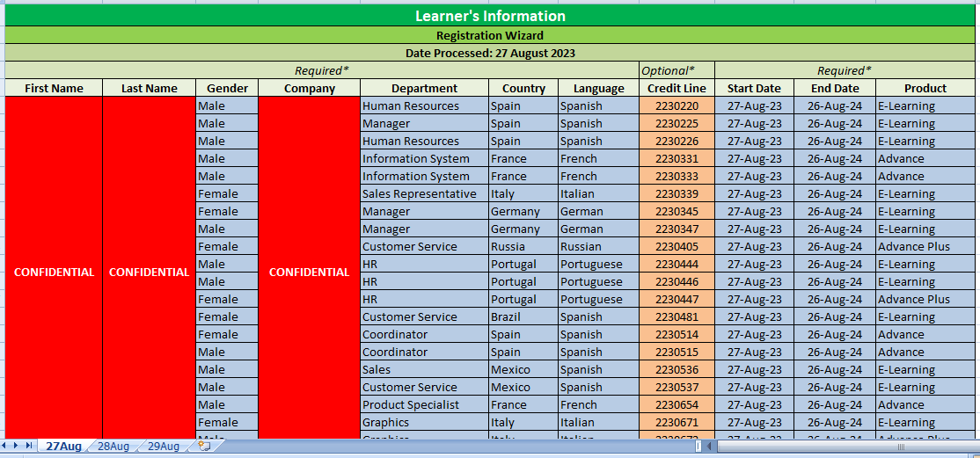Jump to last sheet tab arrow
The image size is (980, 458).
[x=29, y=446]
